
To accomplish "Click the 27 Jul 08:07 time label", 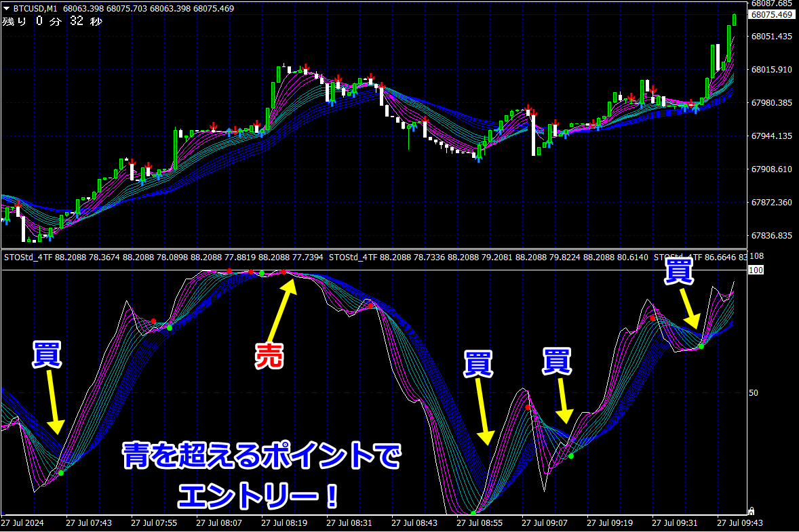I will click(219, 523).
